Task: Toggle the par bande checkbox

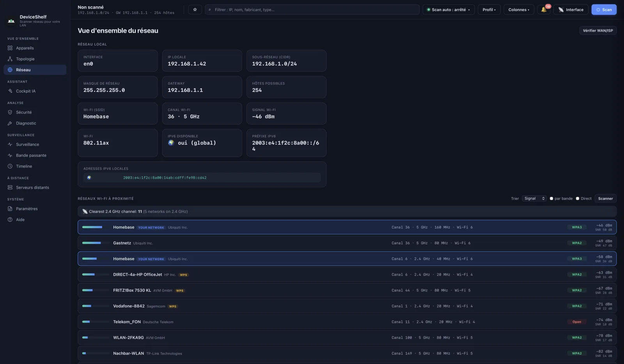Action: 551,198
